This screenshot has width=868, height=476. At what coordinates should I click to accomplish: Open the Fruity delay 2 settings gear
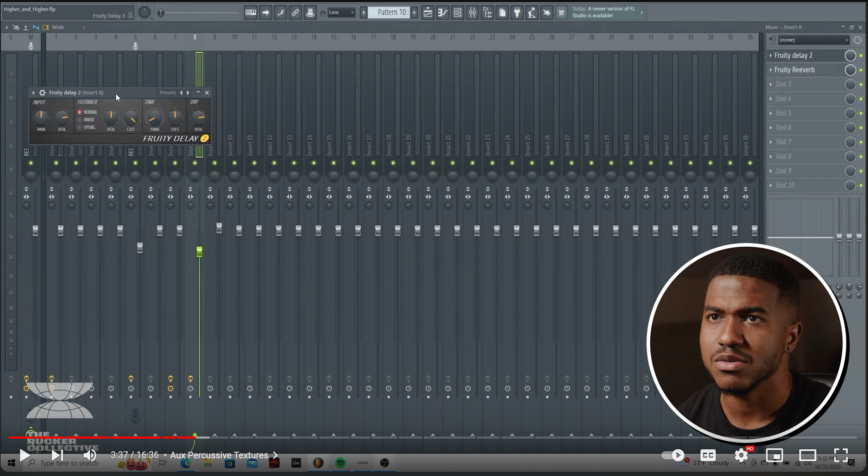click(x=42, y=92)
